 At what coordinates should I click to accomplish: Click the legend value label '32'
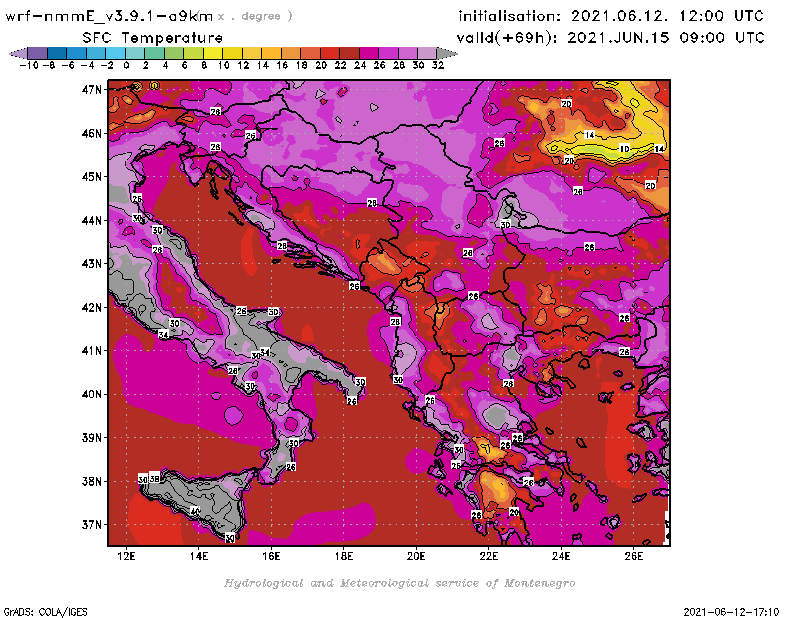438,65
